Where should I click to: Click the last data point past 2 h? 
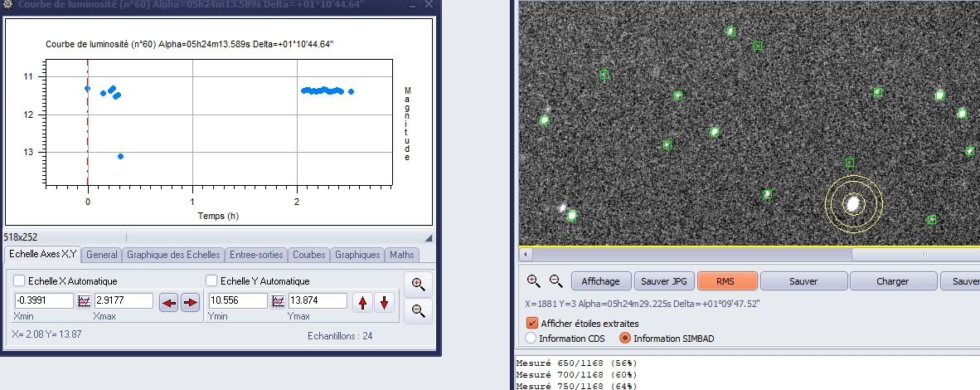coord(352,91)
